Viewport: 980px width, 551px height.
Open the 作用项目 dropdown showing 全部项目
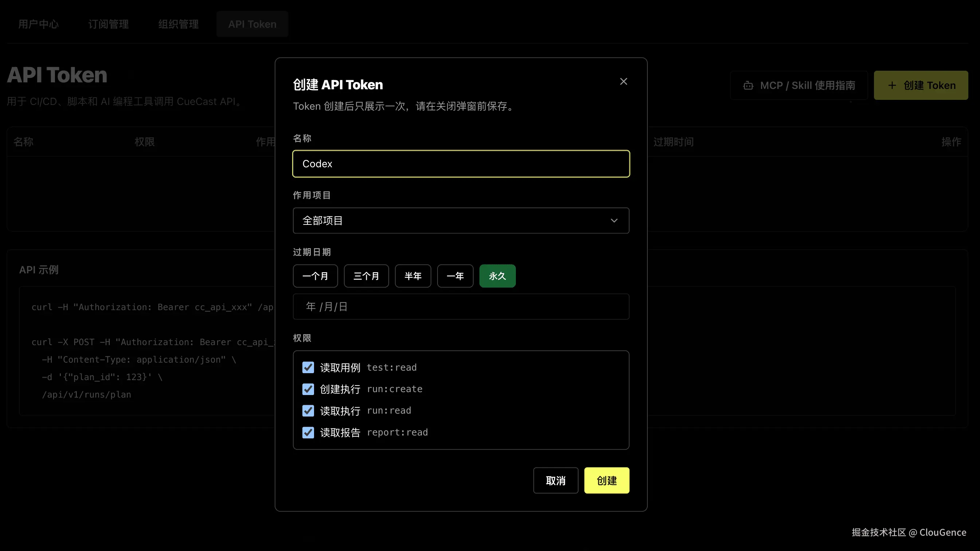click(461, 220)
